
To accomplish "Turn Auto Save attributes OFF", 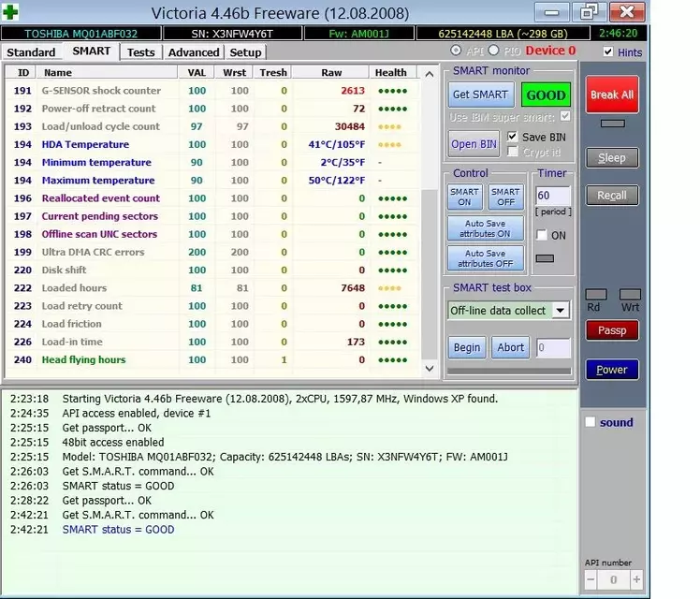I will pos(486,258).
